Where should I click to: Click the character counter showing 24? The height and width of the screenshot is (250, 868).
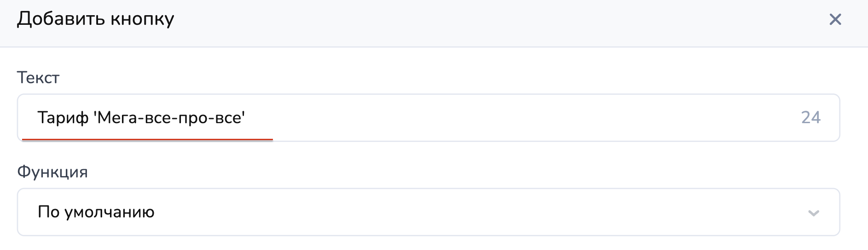point(810,118)
